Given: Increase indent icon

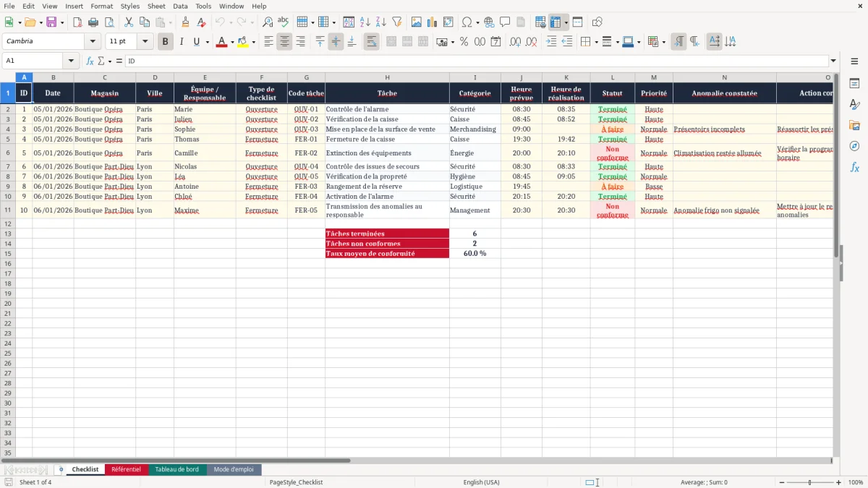Looking at the screenshot, I should [551, 42].
